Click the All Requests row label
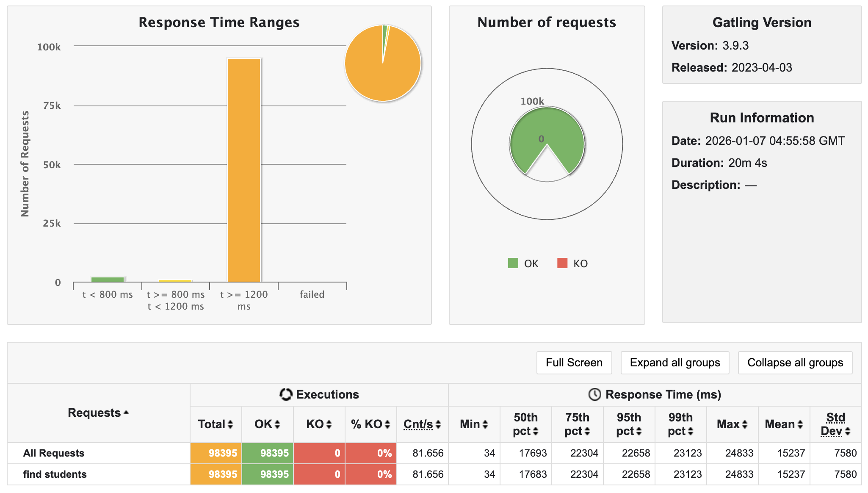 coord(54,453)
